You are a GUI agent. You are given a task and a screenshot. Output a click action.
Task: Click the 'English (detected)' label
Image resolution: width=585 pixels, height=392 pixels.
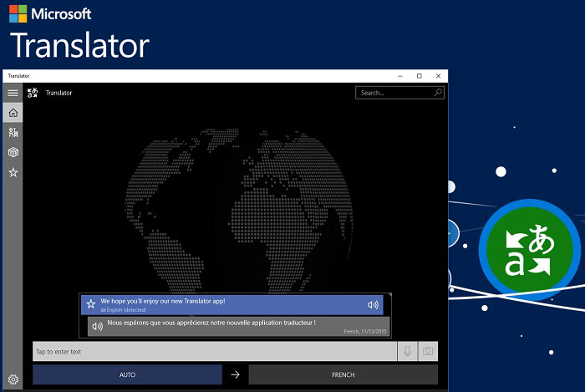[x=124, y=310]
